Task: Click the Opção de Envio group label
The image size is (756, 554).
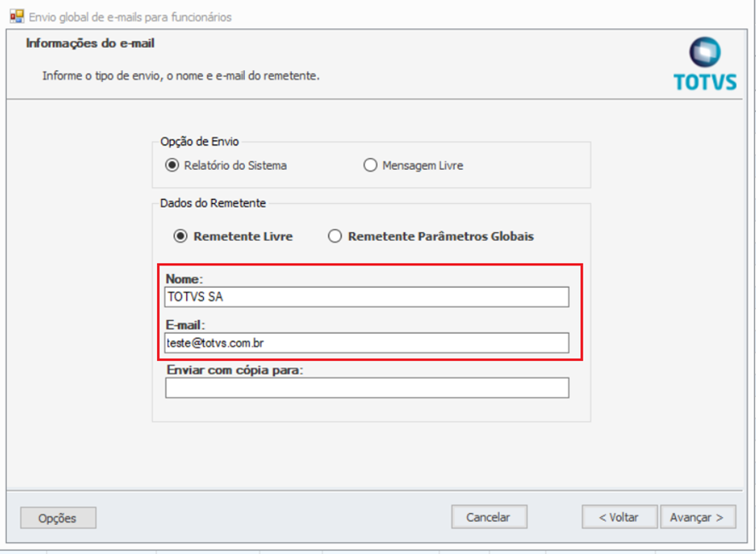Action: (x=200, y=142)
